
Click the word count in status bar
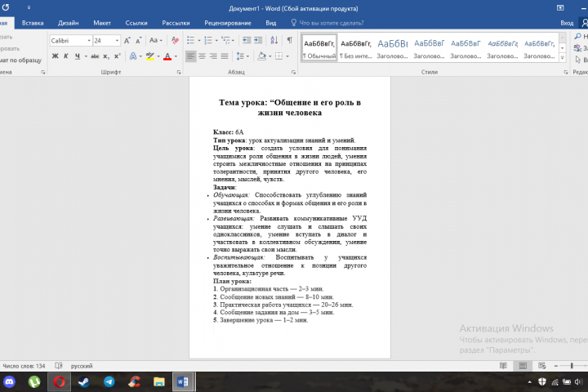pos(24,366)
